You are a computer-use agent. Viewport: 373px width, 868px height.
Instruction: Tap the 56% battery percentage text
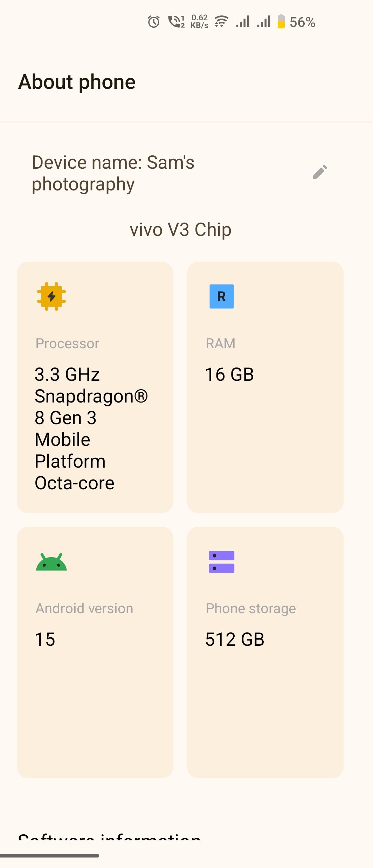click(303, 22)
